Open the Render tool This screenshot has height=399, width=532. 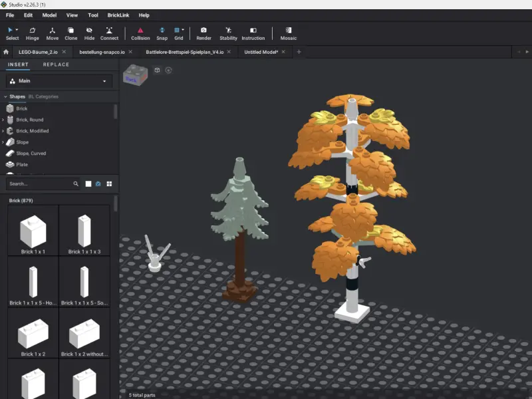(x=203, y=33)
